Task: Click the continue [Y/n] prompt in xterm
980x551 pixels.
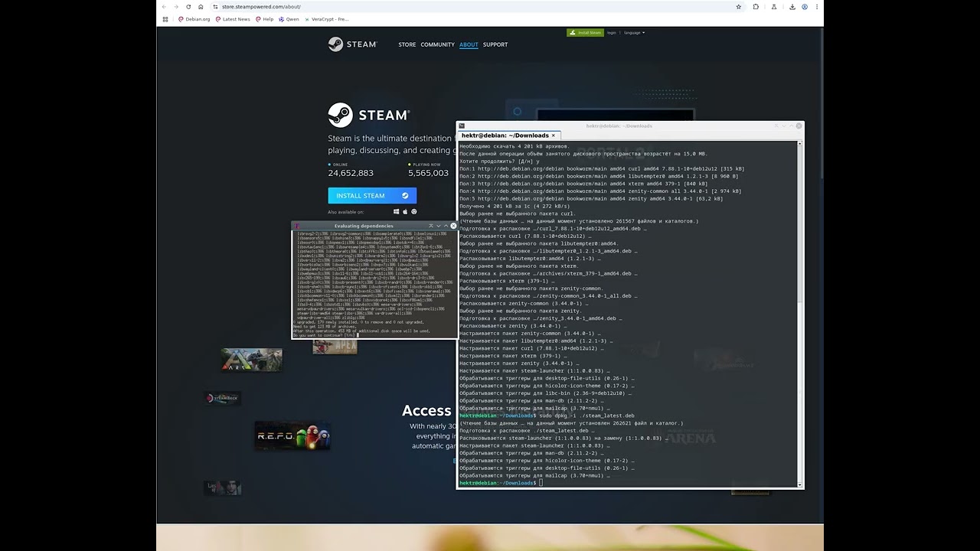Action: (x=325, y=335)
